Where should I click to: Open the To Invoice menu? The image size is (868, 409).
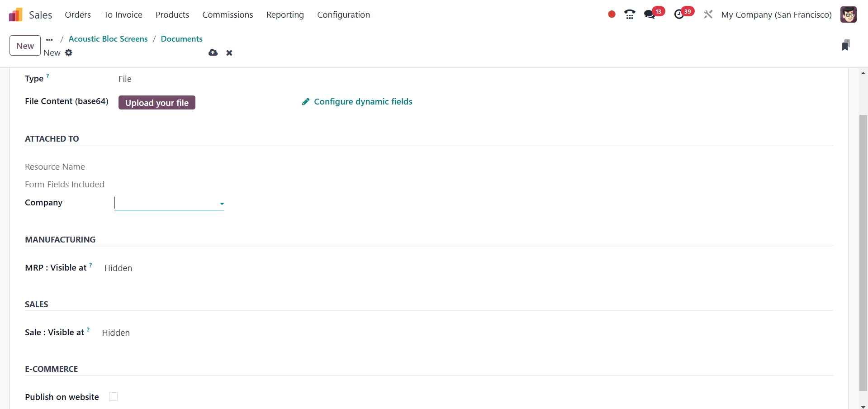click(x=123, y=15)
